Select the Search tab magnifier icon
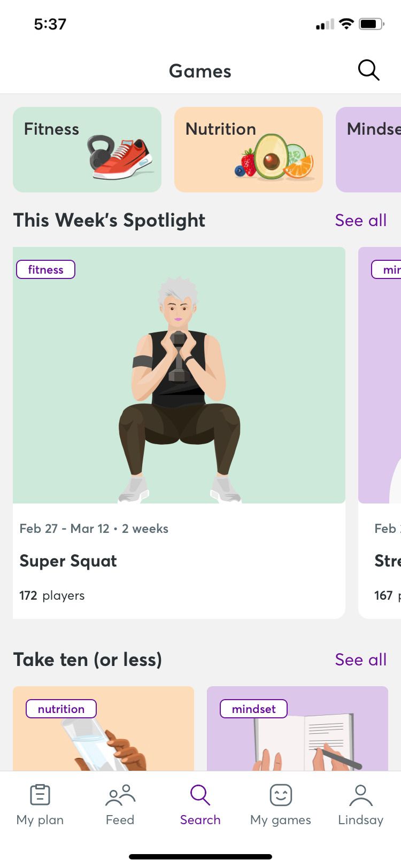Image resolution: width=401 pixels, height=868 pixels. click(200, 795)
